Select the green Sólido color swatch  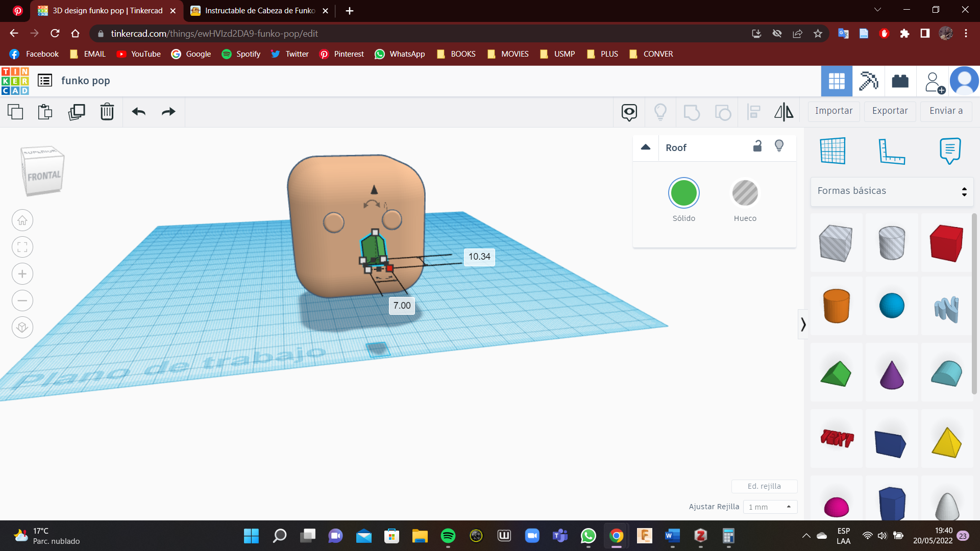(x=683, y=193)
